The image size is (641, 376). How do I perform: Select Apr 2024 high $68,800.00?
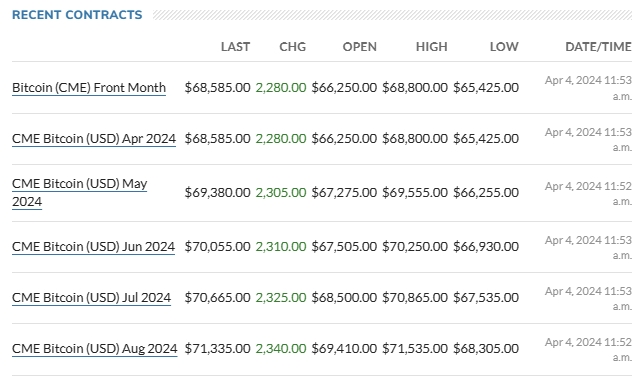point(415,139)
